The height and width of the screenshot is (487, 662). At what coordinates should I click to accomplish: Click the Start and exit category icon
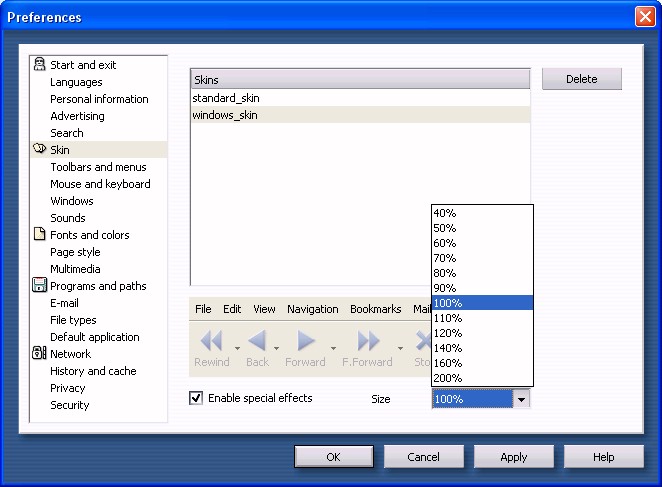(x=40, y=65)
